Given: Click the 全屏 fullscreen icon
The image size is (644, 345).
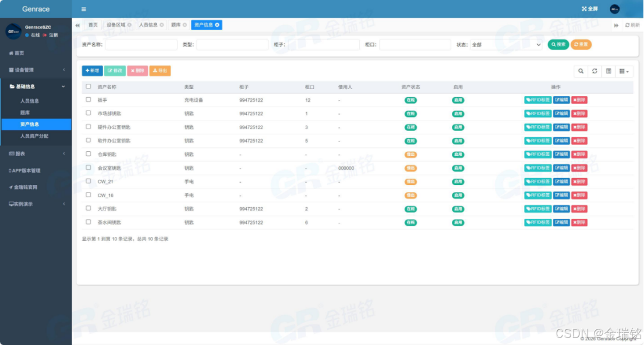Looking at the screenshot, I should [x=589, y=9].
